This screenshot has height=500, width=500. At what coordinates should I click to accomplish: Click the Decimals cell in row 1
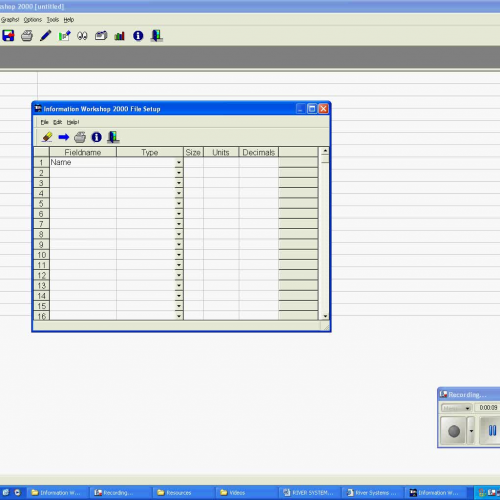click(x=259, y=162)
